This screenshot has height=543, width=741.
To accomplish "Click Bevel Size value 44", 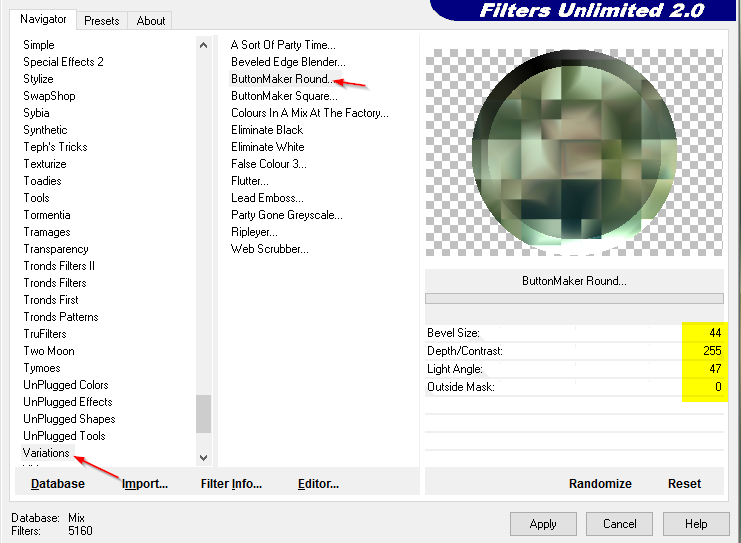I will click(x=715, y=333).
